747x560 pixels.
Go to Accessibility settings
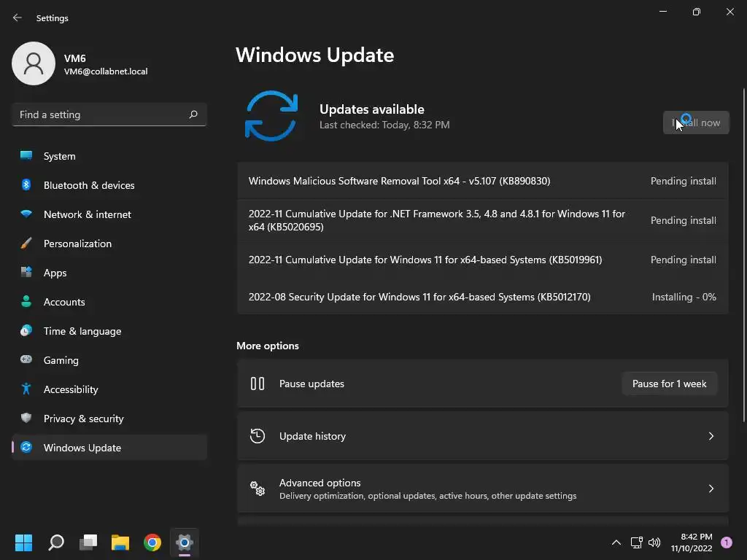[109, 389]
